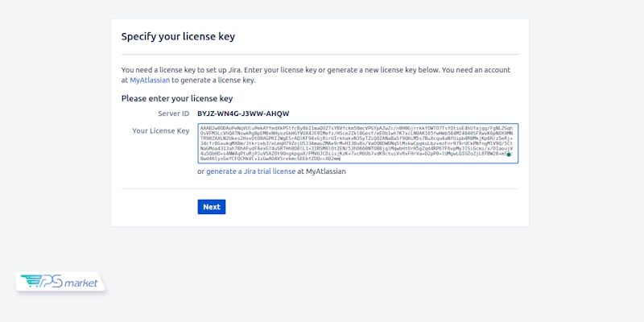Viewport: 644px width, 322px height.
Task: Click the green dot icon inside the license field
Action: [x=508, y=154]
